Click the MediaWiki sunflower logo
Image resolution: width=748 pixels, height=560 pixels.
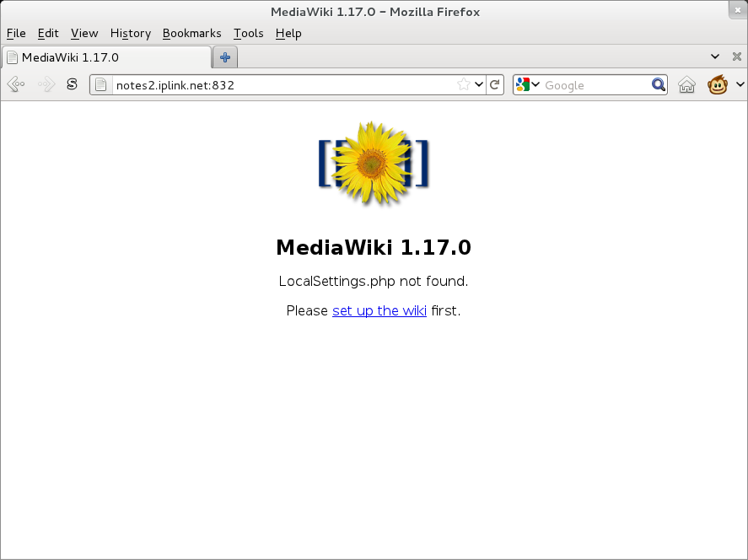point(374,163)
